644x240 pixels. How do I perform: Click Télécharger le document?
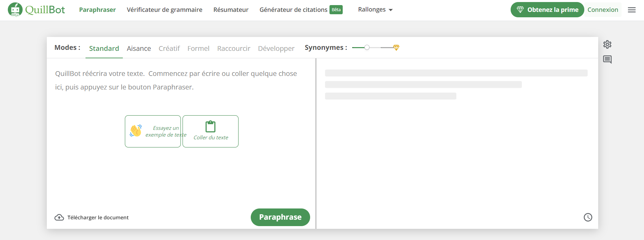click(92, 217)
